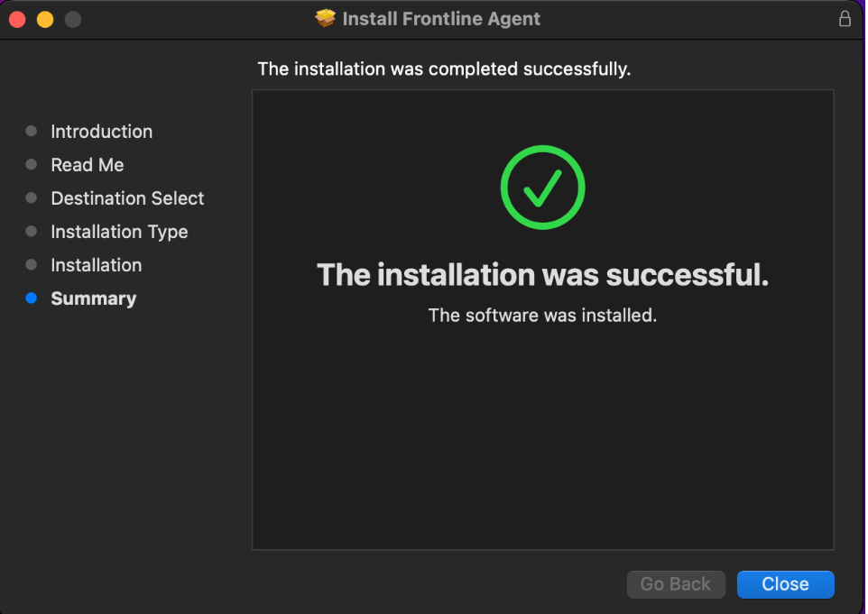
Task: Click the green checkmark success icon
Action: [543, 188]
